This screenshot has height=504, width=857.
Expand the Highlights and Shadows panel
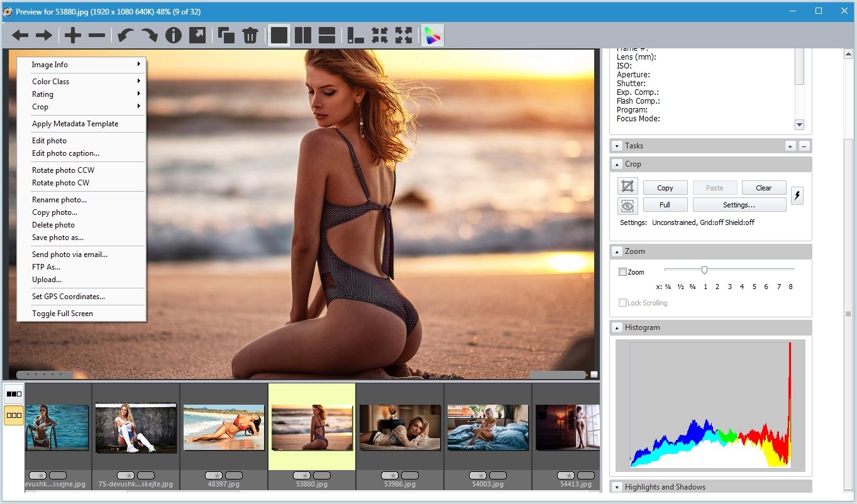point(617,487)
